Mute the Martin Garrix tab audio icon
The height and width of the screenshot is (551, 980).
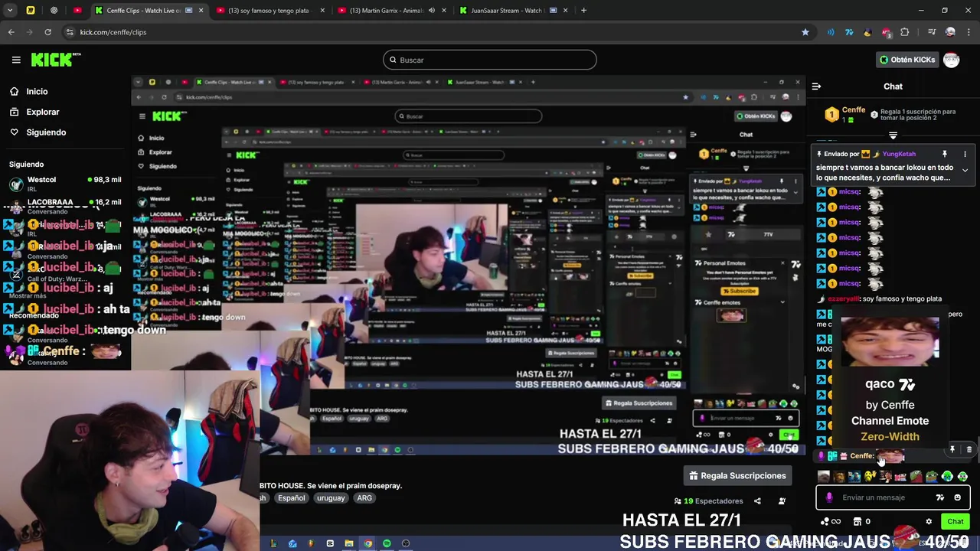pos(432,11)
